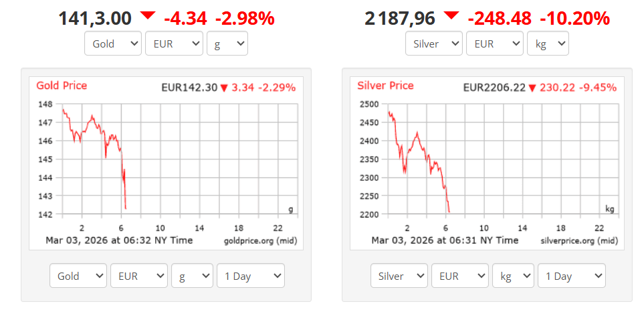Select the silver chart 1 Day range dropdown
Screen dimensions: 644x316
point(571,276)
